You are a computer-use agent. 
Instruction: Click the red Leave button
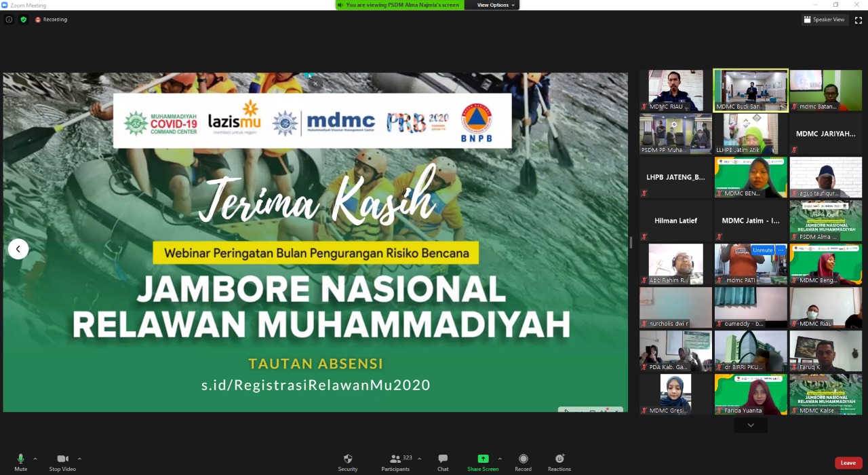click(848, 462)
